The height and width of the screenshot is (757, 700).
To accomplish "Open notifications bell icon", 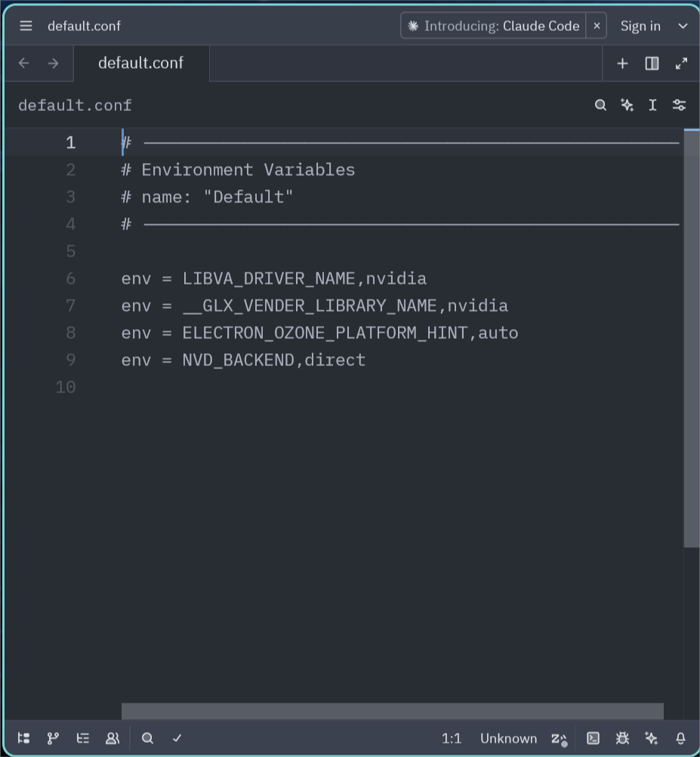I will click(680, 738).
